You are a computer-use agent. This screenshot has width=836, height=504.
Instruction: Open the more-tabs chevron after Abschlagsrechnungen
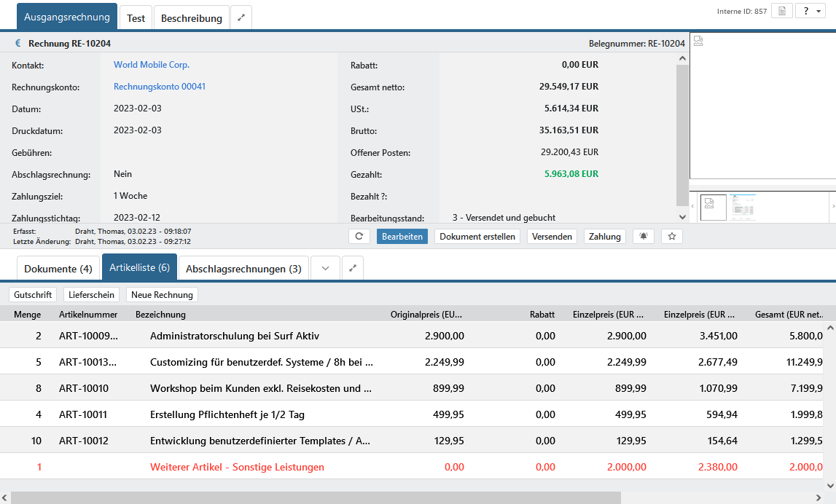325,269
